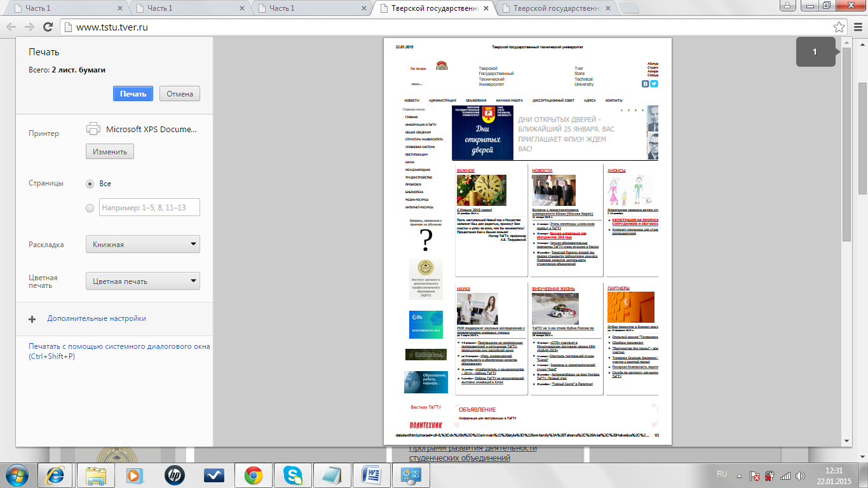The image size is (868, 488).
Task: Open a new tab with the new-tab button
Action: point(629,8)
